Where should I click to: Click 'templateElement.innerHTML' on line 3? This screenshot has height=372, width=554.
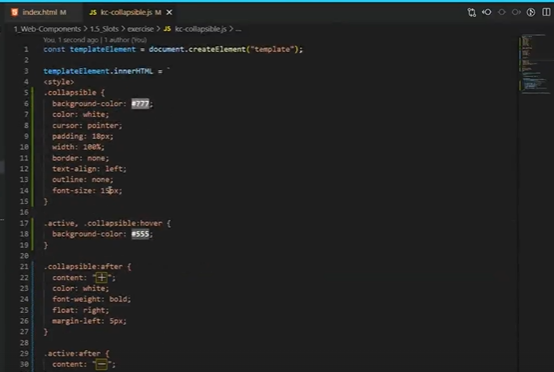98,71
